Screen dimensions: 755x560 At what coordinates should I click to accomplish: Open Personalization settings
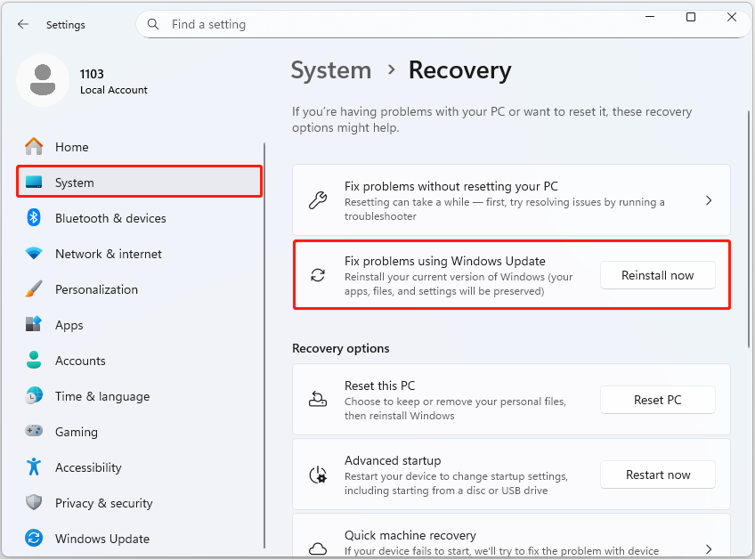(32, 289)
